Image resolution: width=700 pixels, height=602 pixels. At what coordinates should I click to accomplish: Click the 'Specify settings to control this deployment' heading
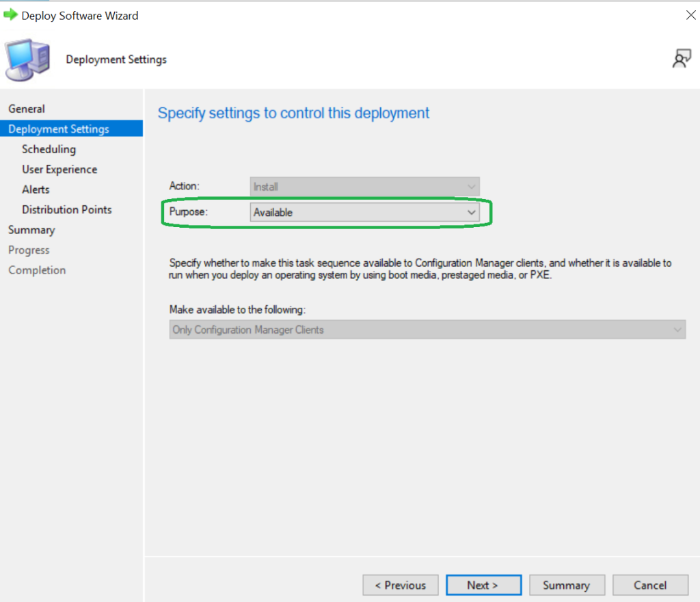tap(293, 113)
